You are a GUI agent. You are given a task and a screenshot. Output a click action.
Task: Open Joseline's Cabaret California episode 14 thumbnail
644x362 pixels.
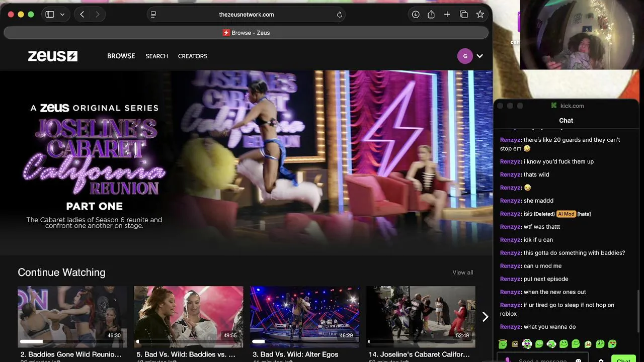421,317
